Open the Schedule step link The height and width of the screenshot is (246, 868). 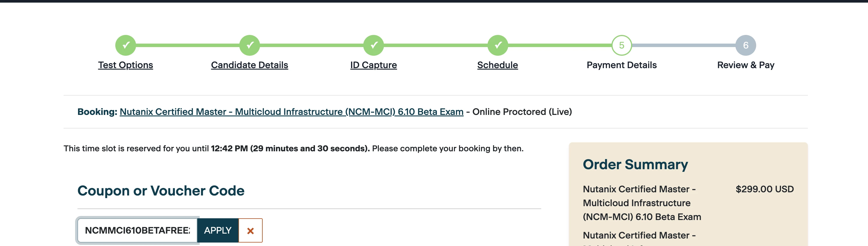[498, 65]
